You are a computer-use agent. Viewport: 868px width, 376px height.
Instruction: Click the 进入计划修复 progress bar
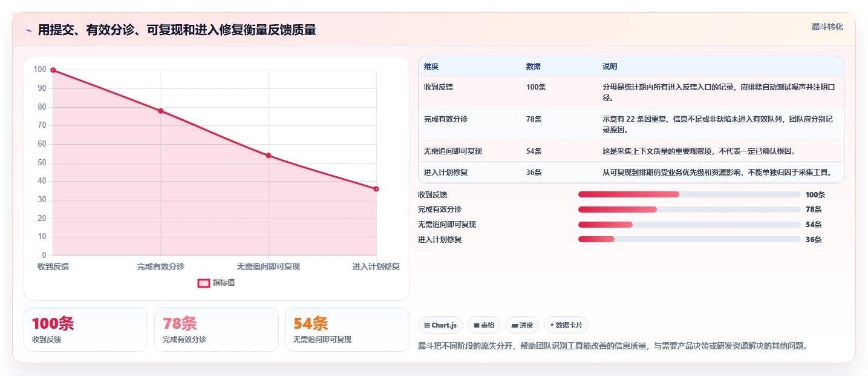pyautogui.click(x=690, y=239)
